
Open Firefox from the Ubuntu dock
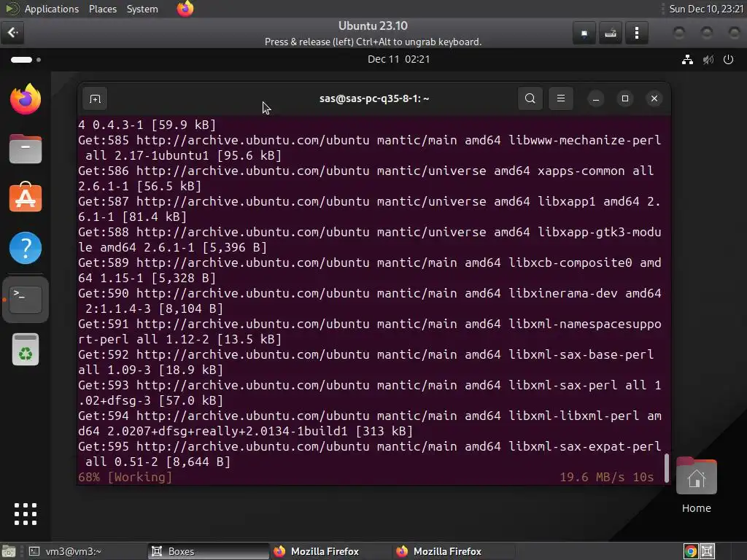pos(26,99)
